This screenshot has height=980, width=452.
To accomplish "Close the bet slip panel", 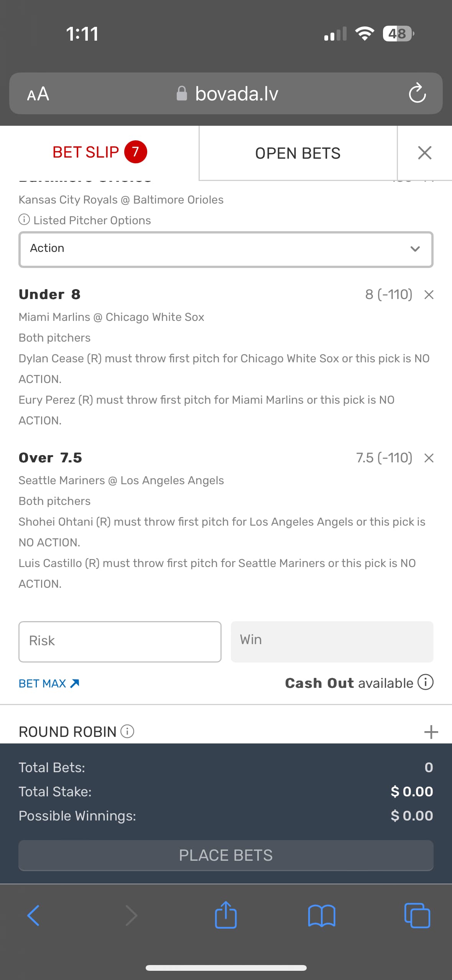I will pyautogui.click(x=424, y=153).
